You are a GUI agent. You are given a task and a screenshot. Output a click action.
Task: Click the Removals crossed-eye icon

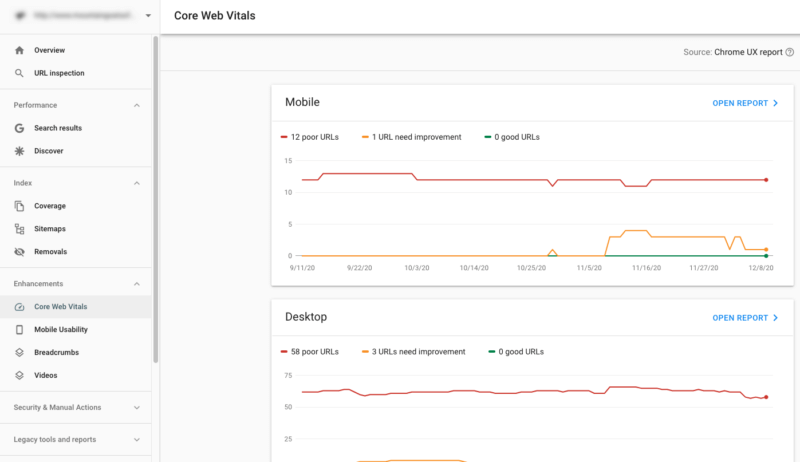(x=19, y=252)
